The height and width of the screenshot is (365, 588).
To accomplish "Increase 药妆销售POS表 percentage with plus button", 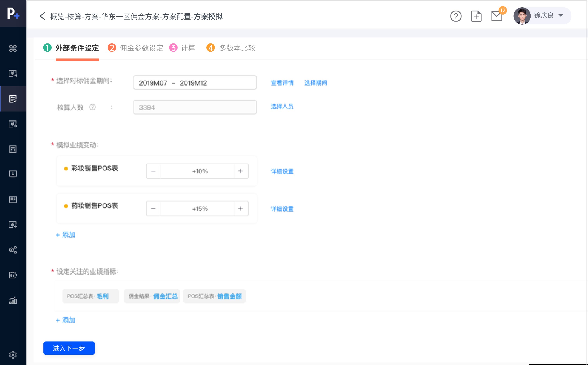I will (x=241, y=208).
